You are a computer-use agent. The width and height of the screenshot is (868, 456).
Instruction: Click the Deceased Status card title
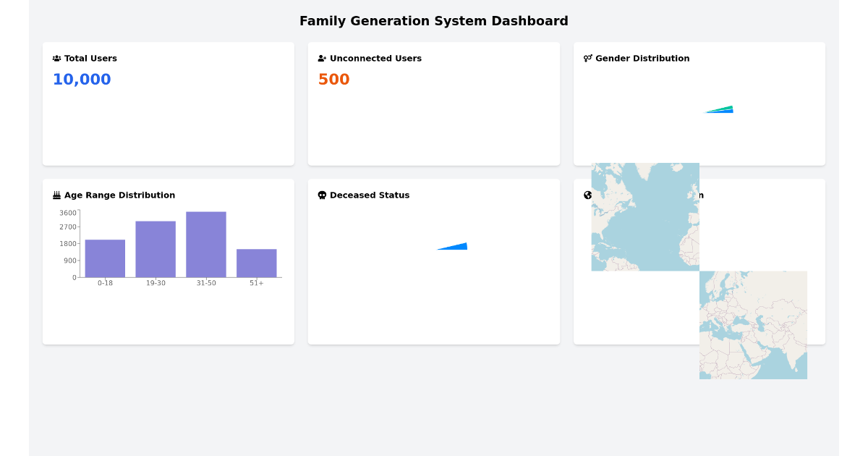(x=369, y=195)
